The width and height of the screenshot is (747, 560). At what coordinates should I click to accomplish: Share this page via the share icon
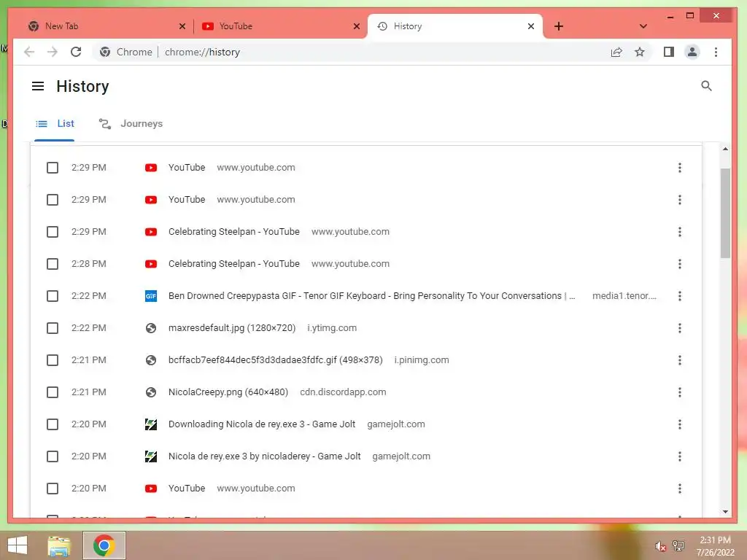pos(616,52)
